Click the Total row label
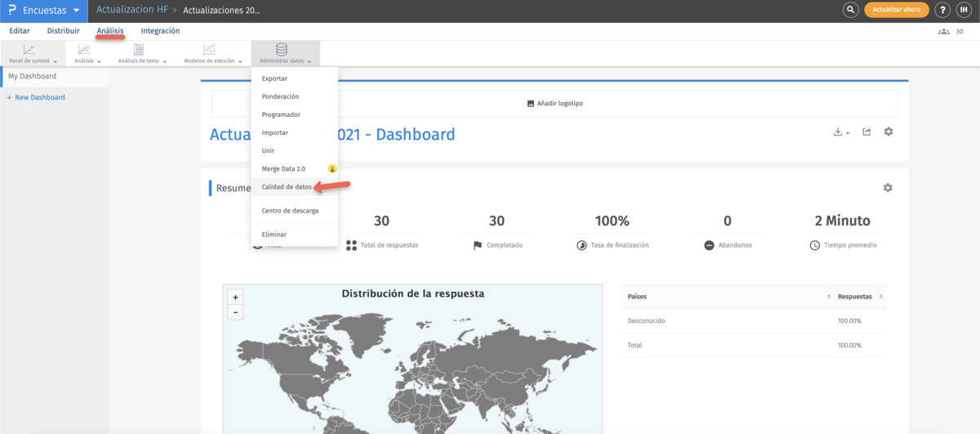The height and width of the screenshot is (434, 980). tap(635, 345)
